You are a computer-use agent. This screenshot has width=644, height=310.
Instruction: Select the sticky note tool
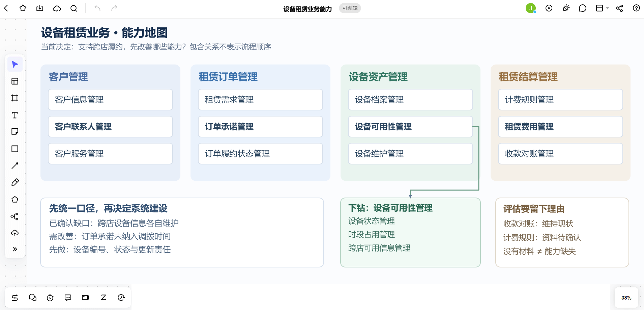(15, 132)
